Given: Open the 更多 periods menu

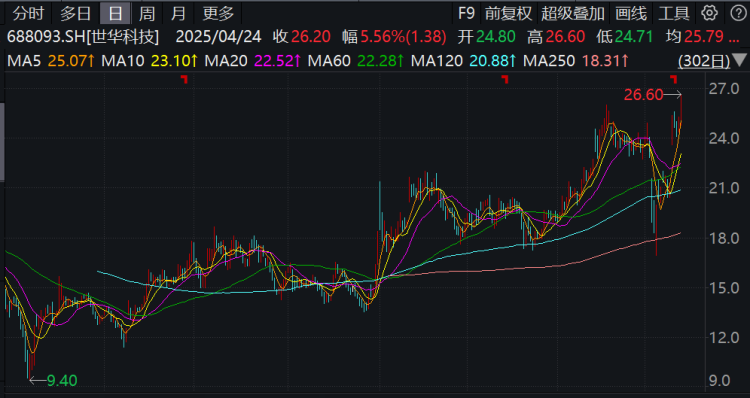Looking at the screenshot, I should coord(218,13).
